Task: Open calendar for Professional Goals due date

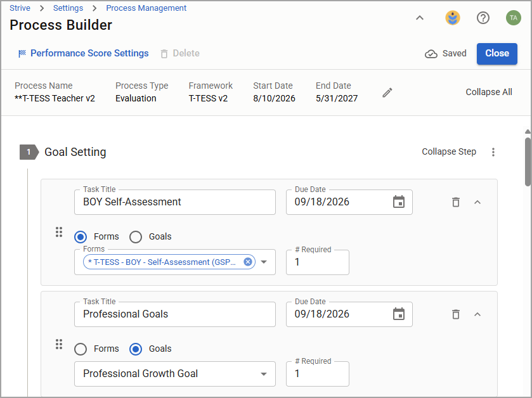Action: [399, 314]
